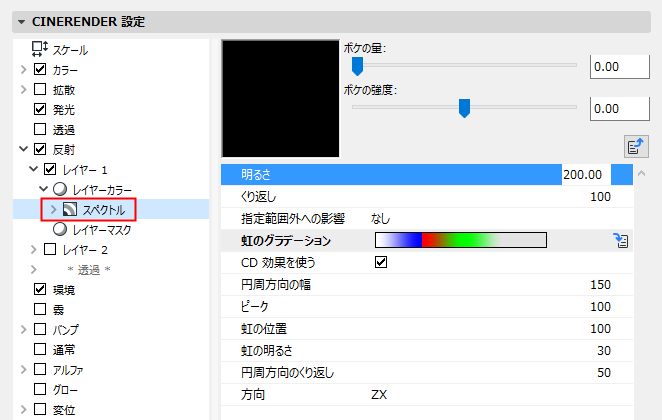Uncheck the カラー checkbox
662x420 pixels.
point(40,69)
